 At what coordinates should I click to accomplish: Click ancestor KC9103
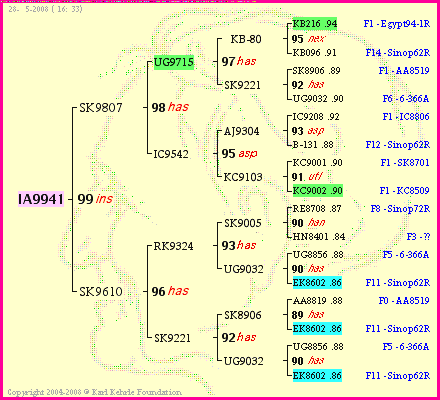(x=243, y=177)
